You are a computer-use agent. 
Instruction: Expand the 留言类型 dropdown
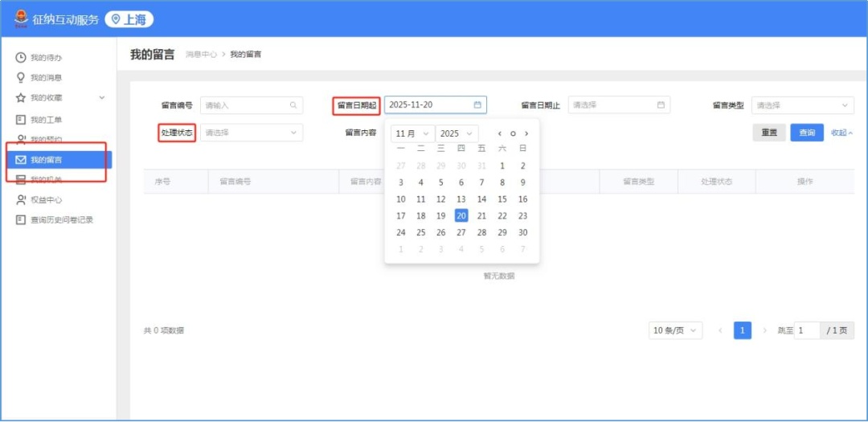tap(802, 105)
